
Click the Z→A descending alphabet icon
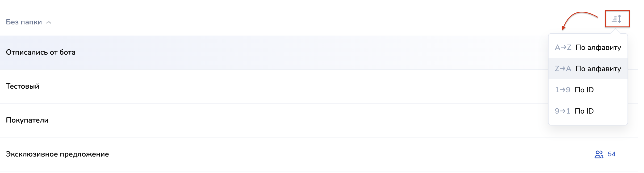pyautogui.click(x=563, y=69)
